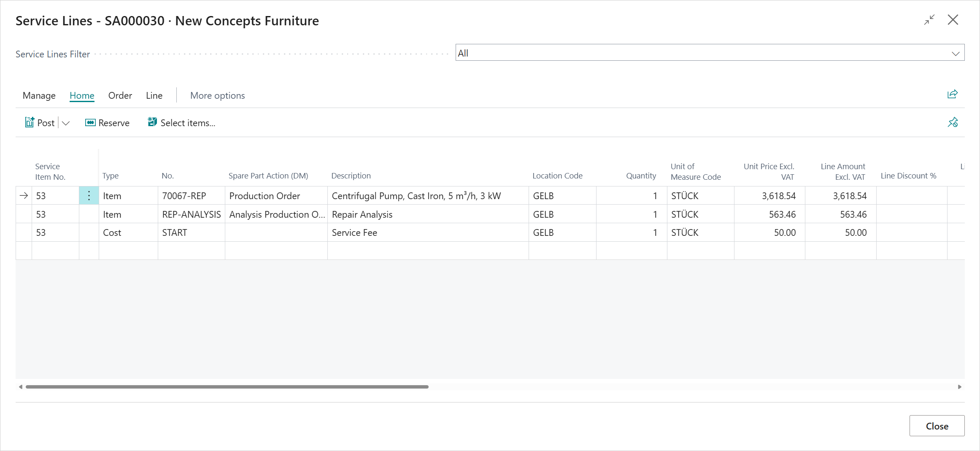
Task: Expand the Post dropdown arrow
Action: pyautogui.click(x=66, y=123)
